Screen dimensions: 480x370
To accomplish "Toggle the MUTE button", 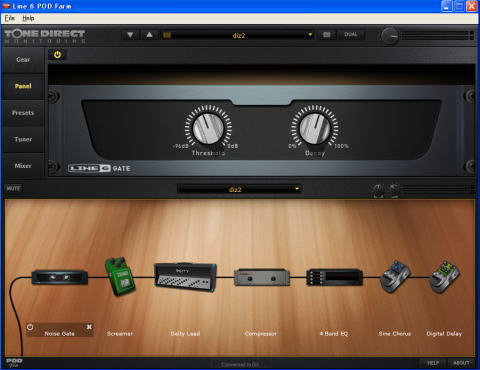I will coord(13,189).
